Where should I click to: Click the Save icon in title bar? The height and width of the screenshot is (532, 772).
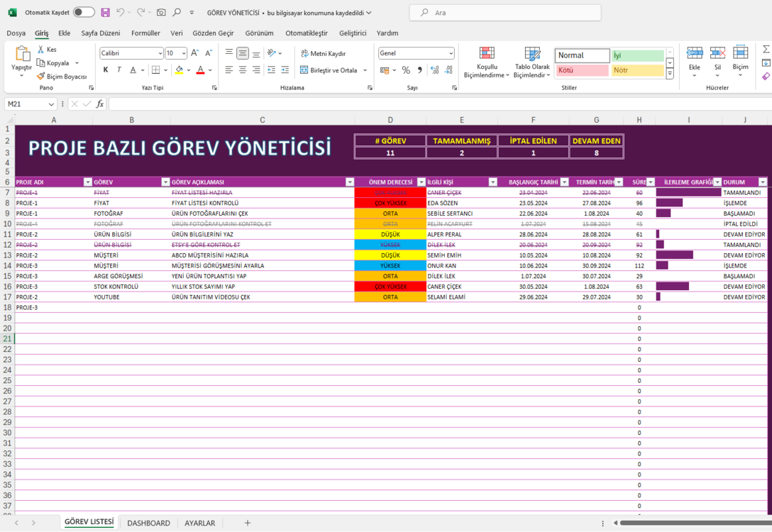tap(105, 12)
